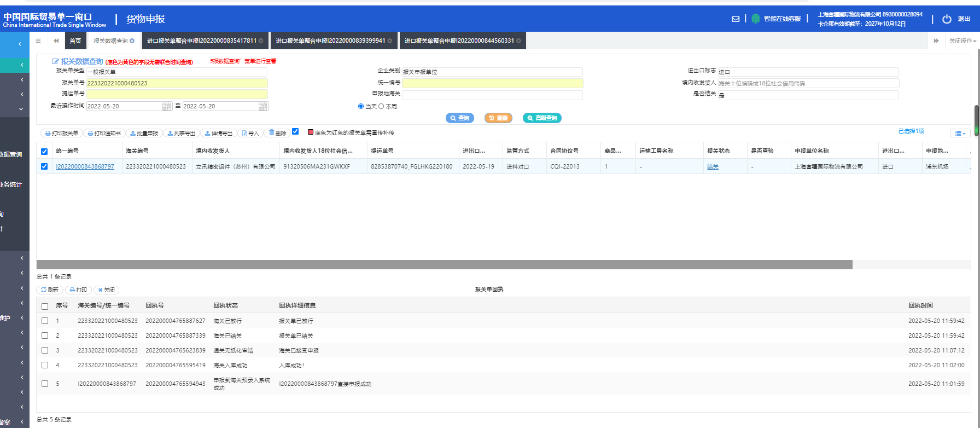Viewport: 980px width, 428px height.
Task: Click the blue 查询 search button
Action: coord(459,118)
